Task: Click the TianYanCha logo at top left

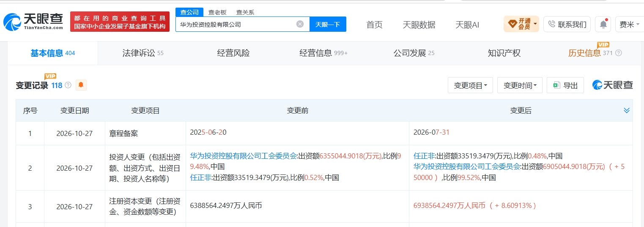Action: 34,22
